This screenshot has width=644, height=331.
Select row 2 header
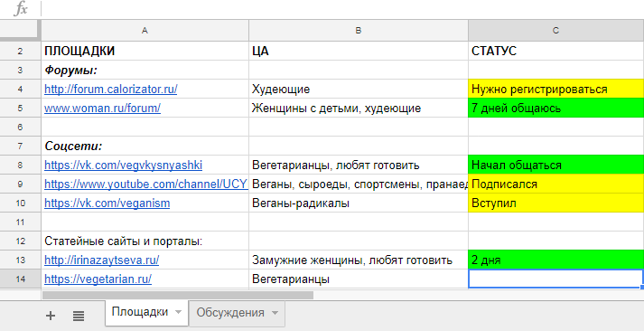(21, 51)
